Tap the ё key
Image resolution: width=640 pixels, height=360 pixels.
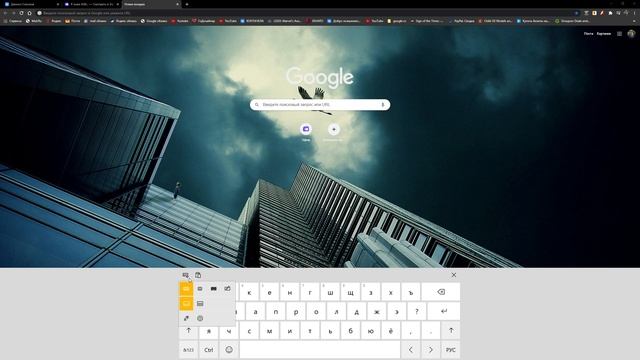click(391, 331)
